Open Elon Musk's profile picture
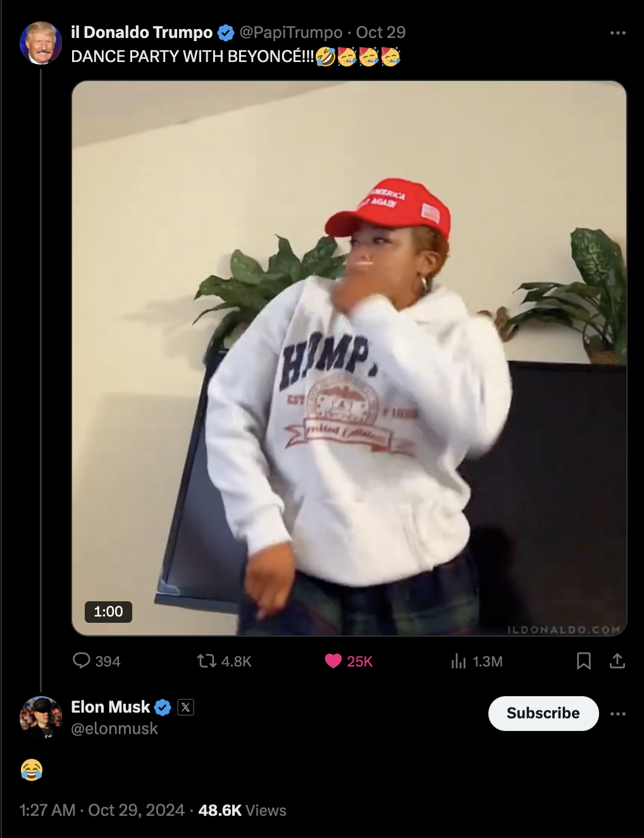The height and width of the screenshot is (838, 644). click(41, 718)
